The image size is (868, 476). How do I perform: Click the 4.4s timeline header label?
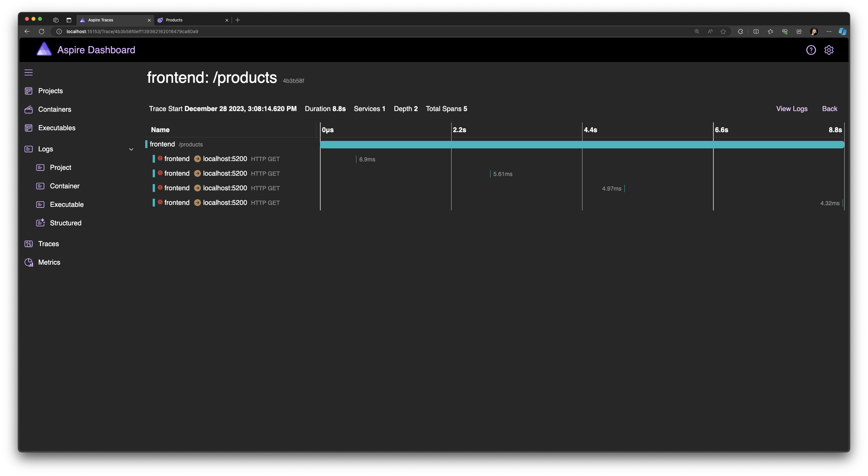coord(590,130)
